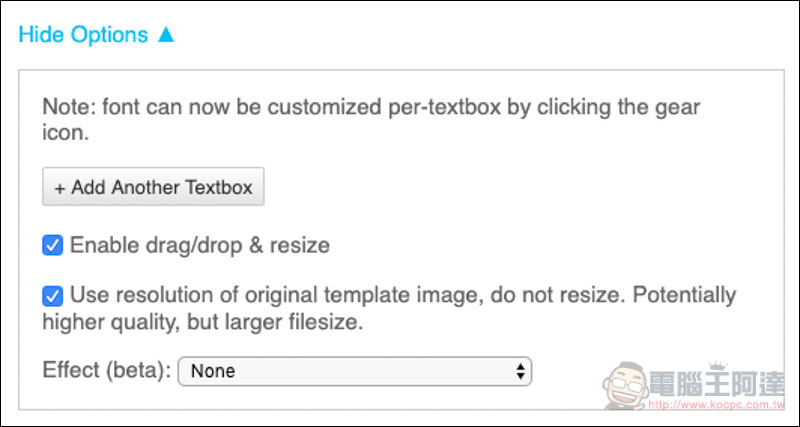The height and width of the screenshot is (427, 800).
Task: Click the Add Another Textbox button
Action: click(153, 187)
